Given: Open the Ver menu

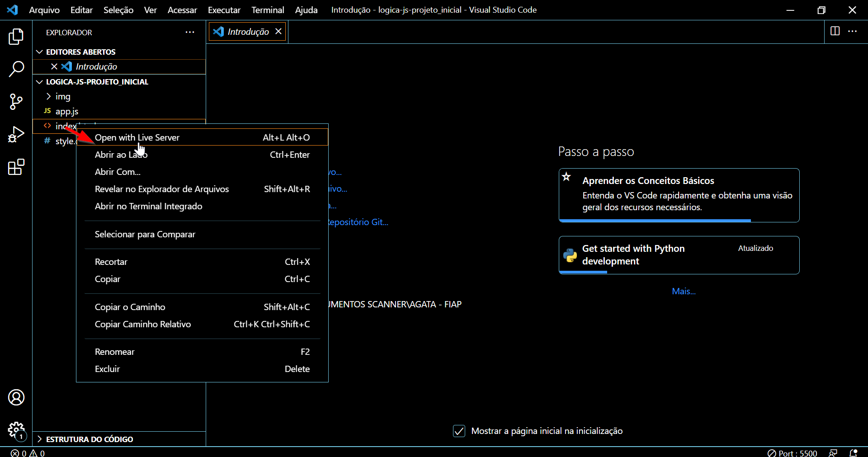Looking at the screenshot, I should coord(151,10).
